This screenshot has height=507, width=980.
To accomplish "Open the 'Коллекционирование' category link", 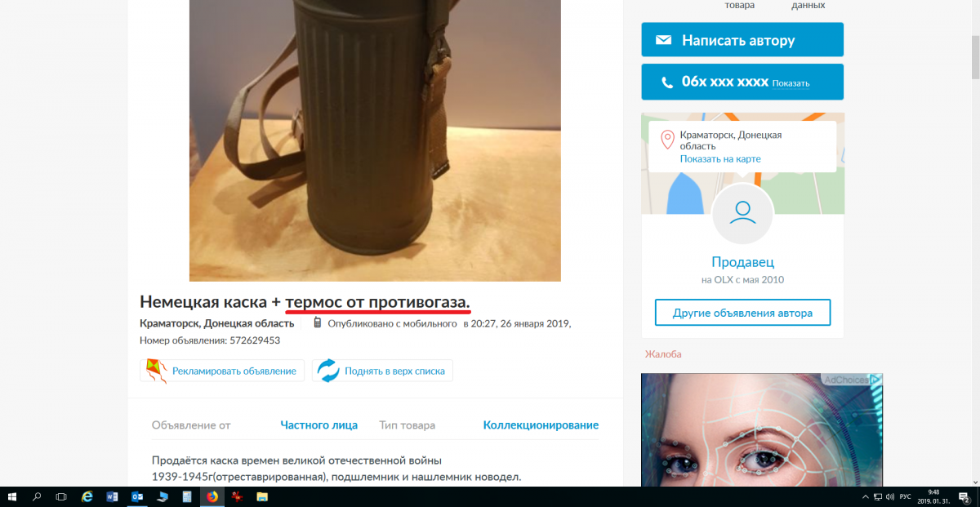I will pyautogui.click(x=541, y=425).
